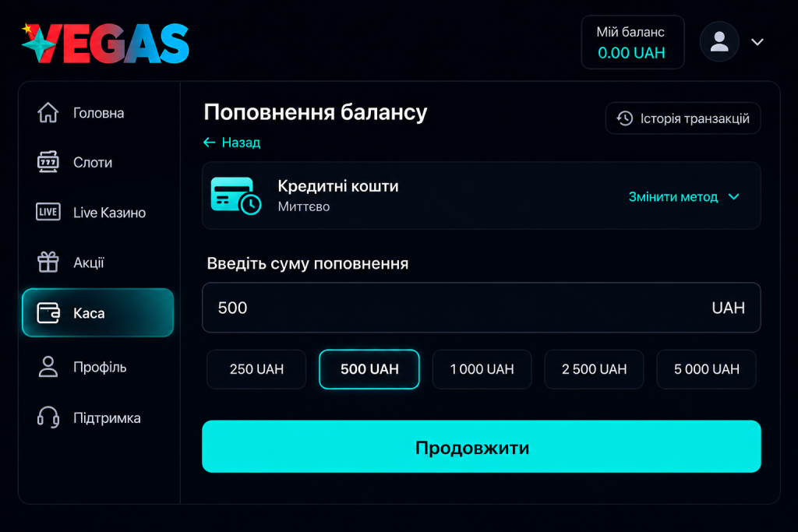This screenshot has height=532, width=798.
Task: Open promotions with the gift box icon
Action: 48,262
